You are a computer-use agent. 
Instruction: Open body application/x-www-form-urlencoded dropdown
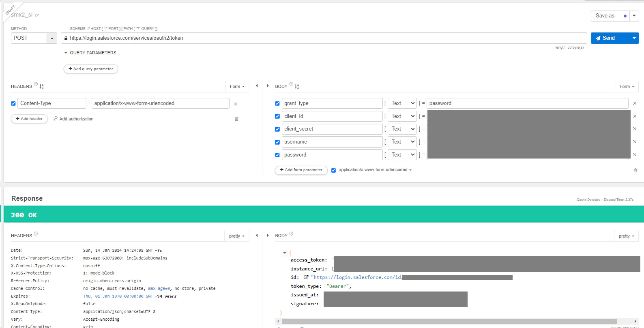[375, 170]
